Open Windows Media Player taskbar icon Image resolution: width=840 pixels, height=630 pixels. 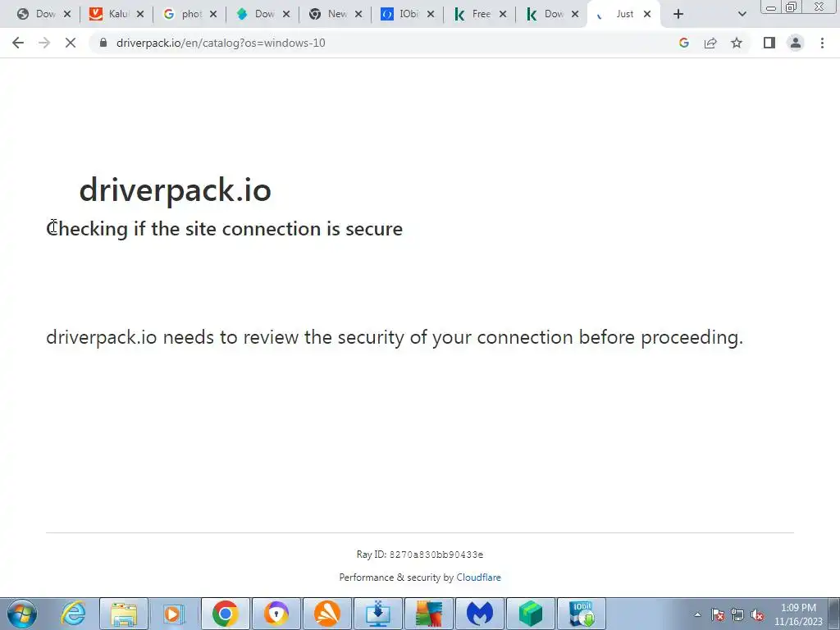point(174,614)
